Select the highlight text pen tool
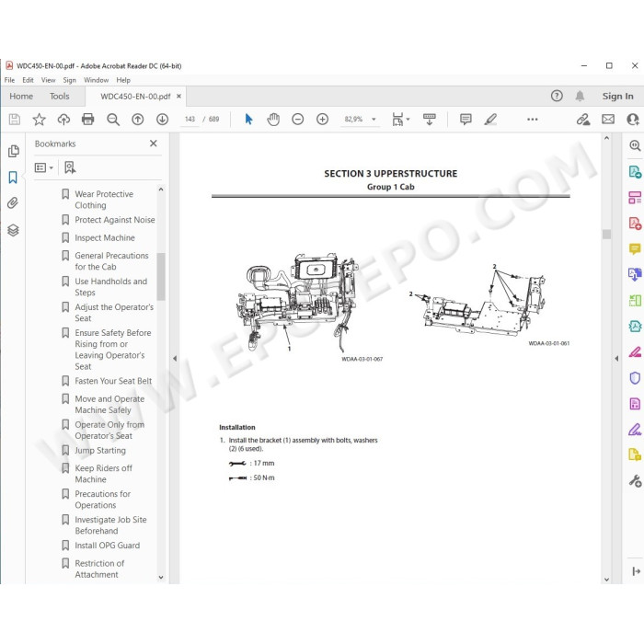 (490, 119)
